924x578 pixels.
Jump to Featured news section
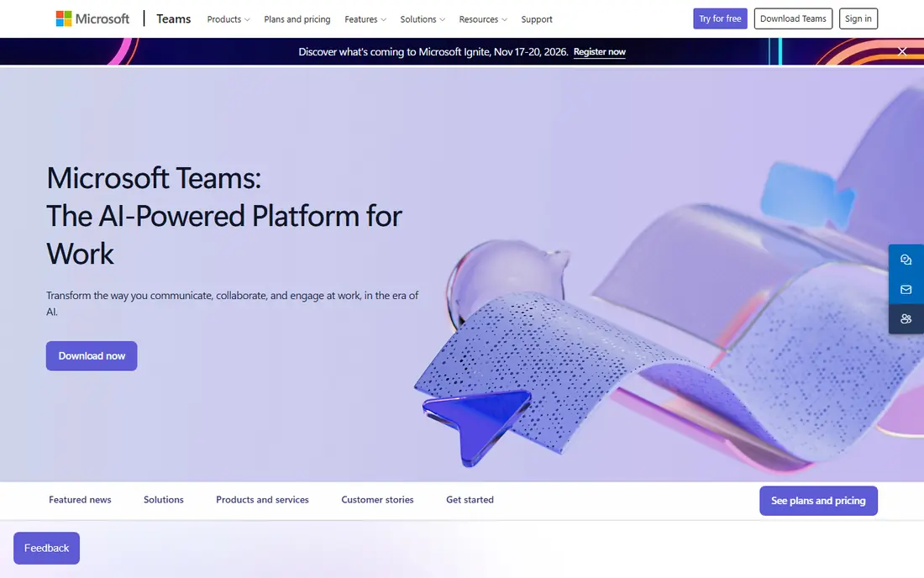click(80, 500)
